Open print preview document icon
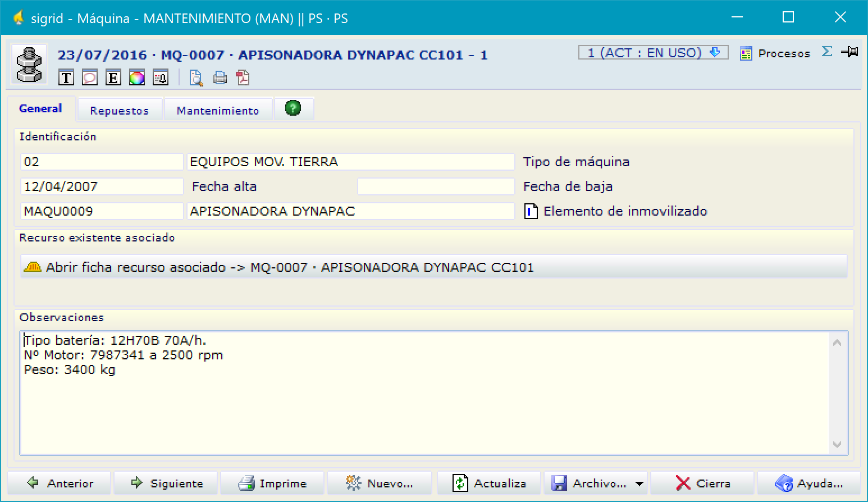 [x=196, y=77]
